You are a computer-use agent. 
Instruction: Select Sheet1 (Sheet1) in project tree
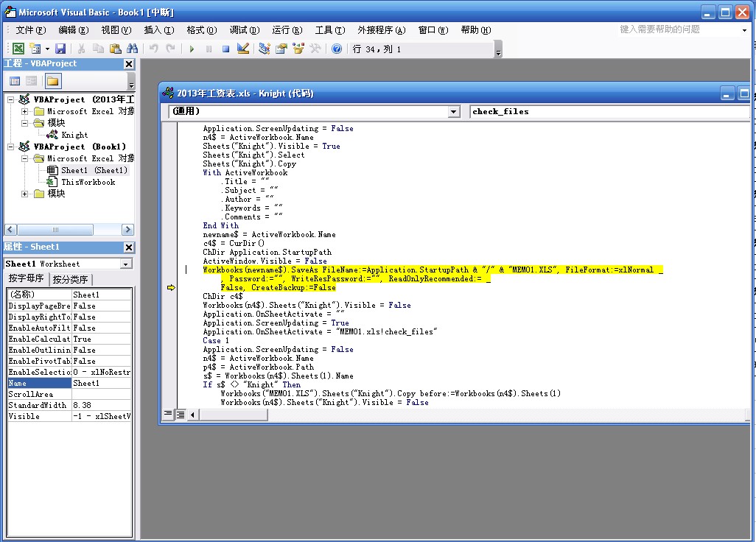pos(94,170)
